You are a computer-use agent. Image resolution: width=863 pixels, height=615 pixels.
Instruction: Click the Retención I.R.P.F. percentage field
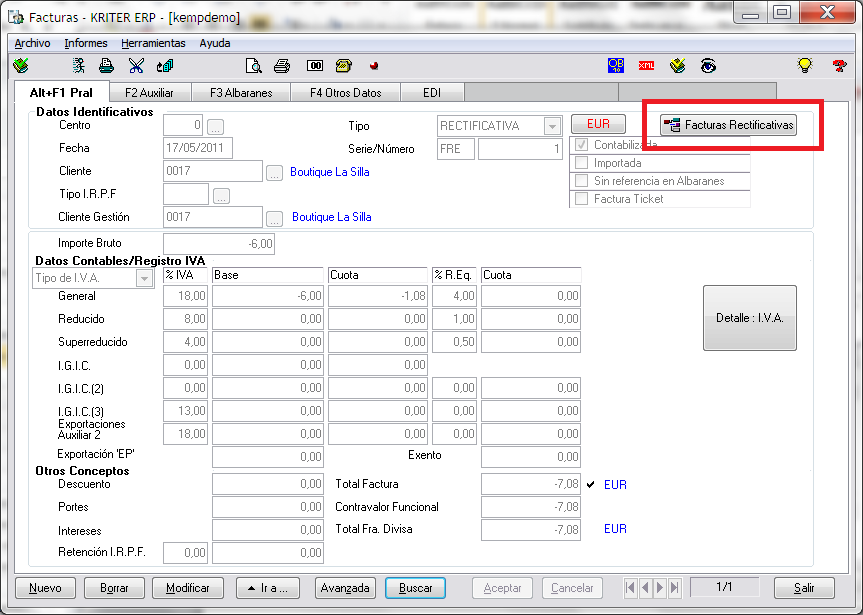click(x=185, y=553)
